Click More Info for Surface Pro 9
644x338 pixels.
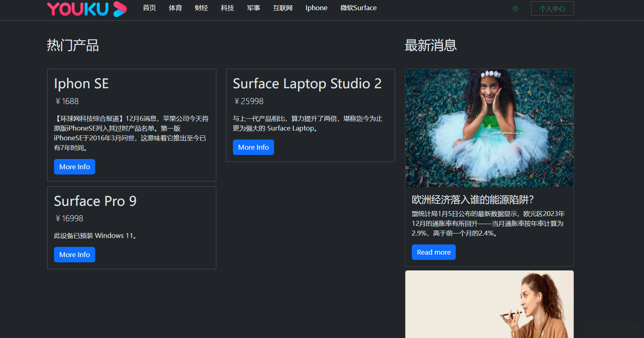pos(74,255)
